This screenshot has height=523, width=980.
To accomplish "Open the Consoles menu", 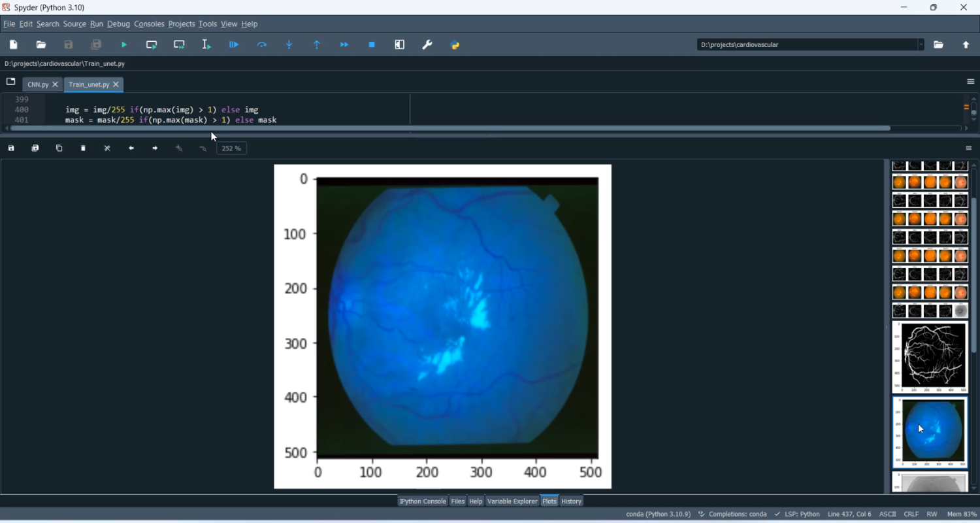I will click(x=149, y=24).
